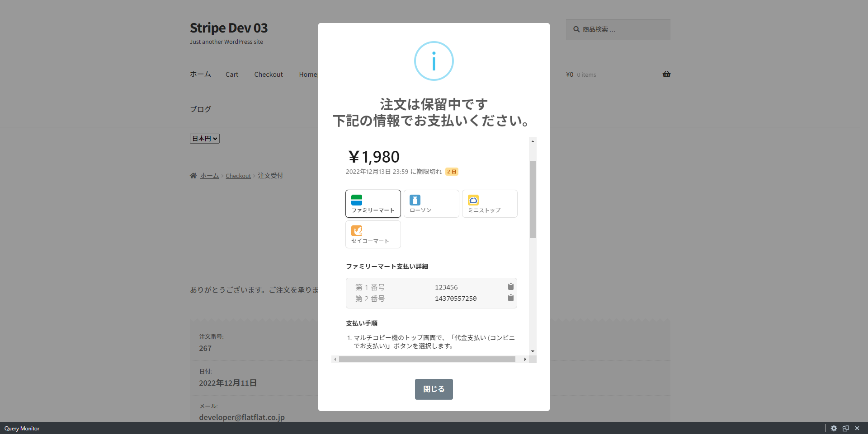Click the up arrow on the vertical scrollbar

[533, 141]
